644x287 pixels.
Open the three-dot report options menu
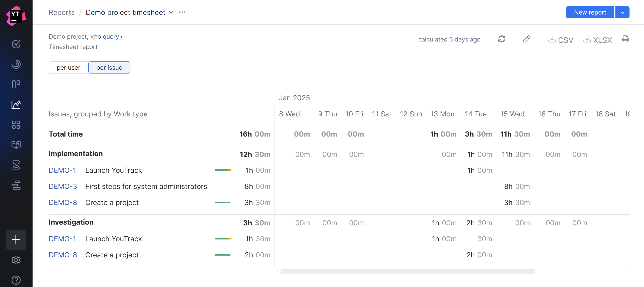(x=182, y=12)
